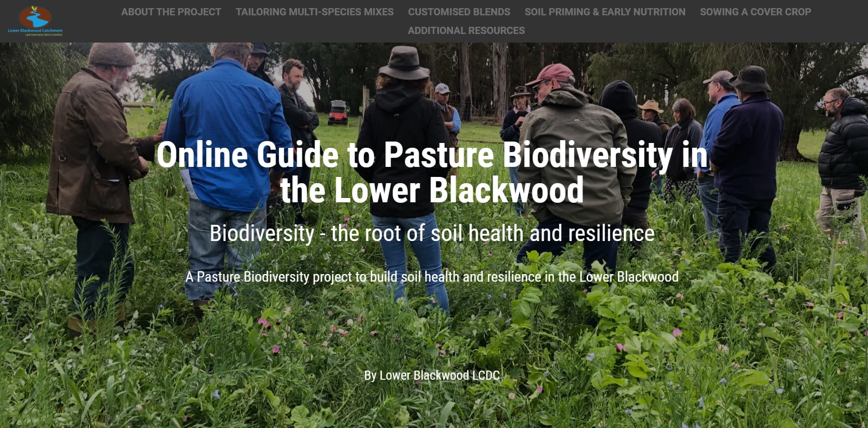Click the Online Guide to Pasture Biodiversity heading
This screenshot has width=868, height=428.
[432, 172]
